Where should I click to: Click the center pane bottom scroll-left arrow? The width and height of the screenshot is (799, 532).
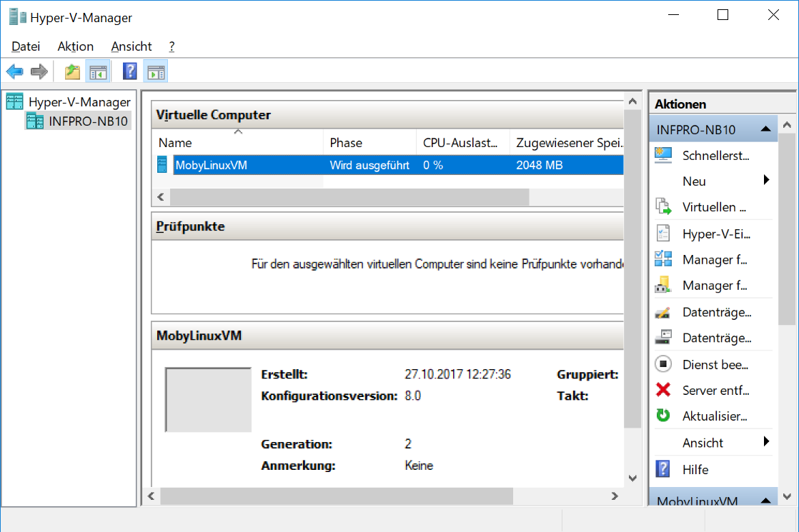coord(152,496)
